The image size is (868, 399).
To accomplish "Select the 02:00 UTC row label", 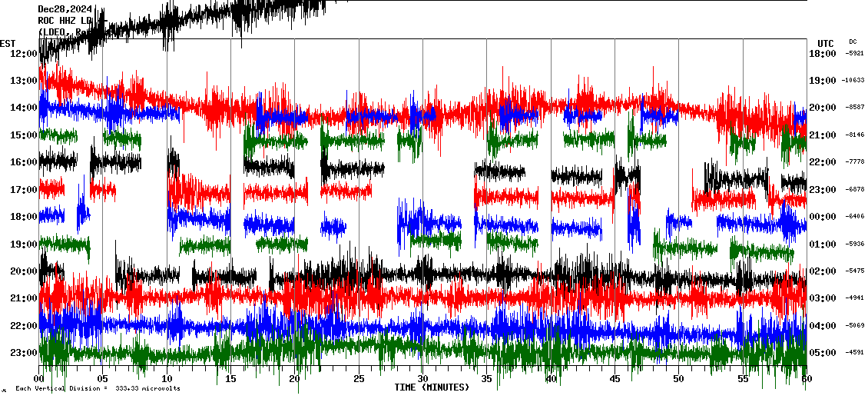I will pyautogui.click(x=823, y=271).
